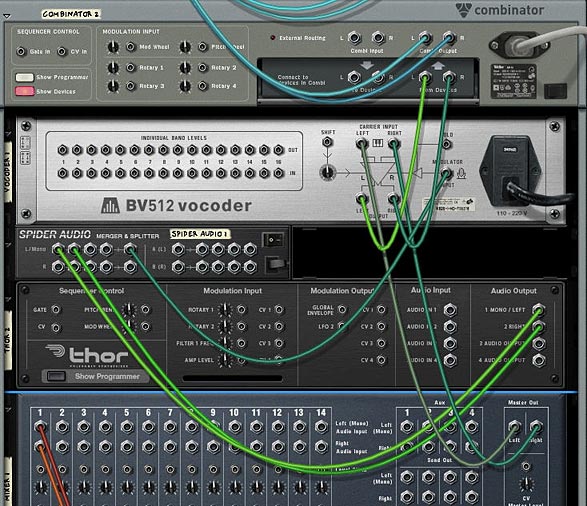Click mixer channel 14 left input jack

pyautogui.click(x=321, y=426)
